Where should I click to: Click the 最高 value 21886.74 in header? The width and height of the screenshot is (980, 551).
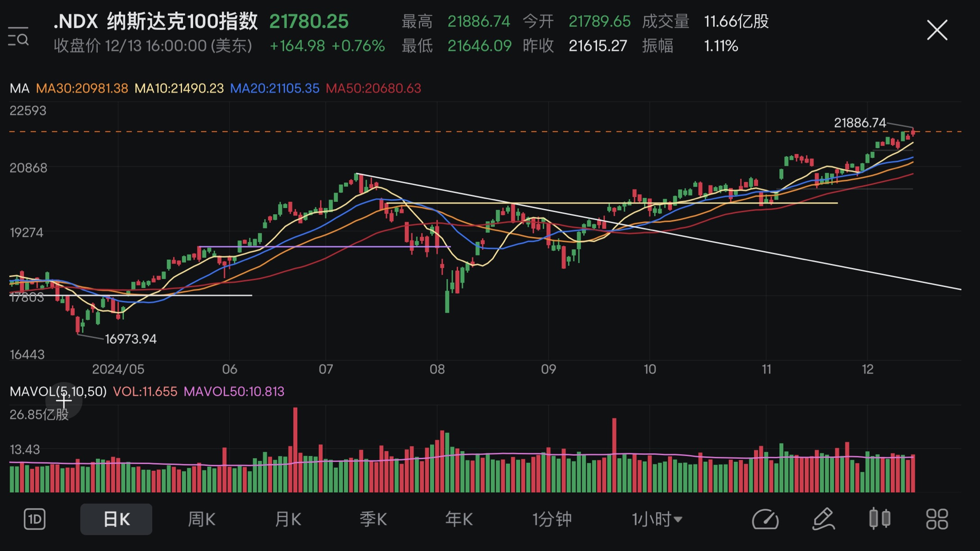[x=479, y=21]
